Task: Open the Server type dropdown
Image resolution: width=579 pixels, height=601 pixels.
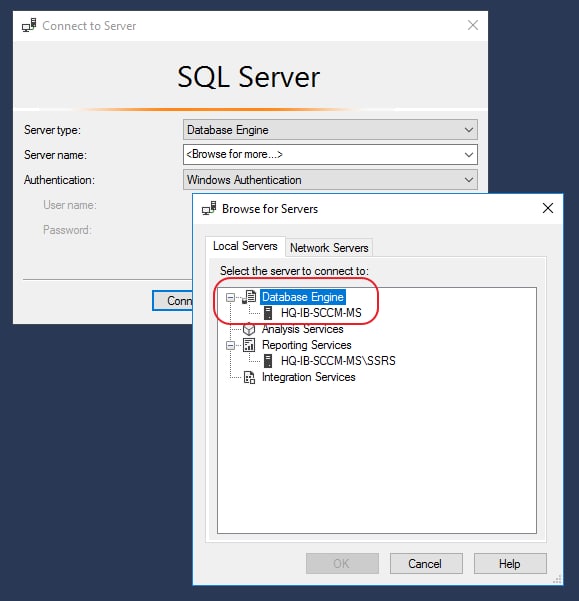Action: (x=469, y=130)
